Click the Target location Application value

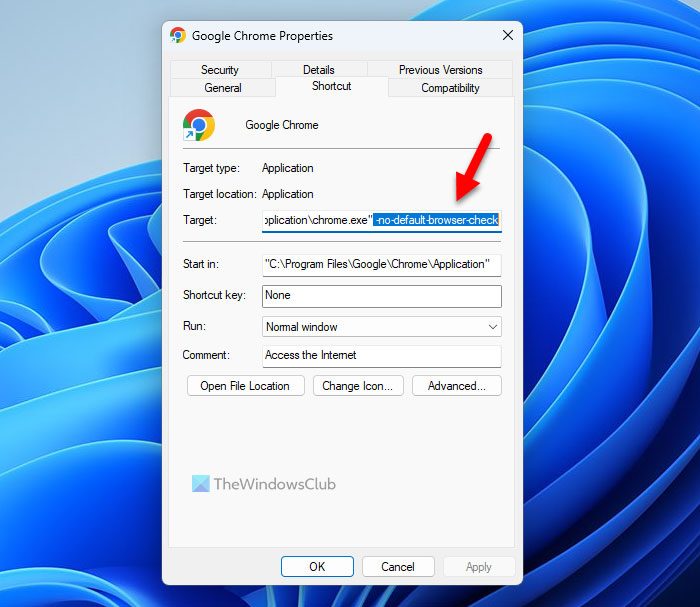[288, 194]
